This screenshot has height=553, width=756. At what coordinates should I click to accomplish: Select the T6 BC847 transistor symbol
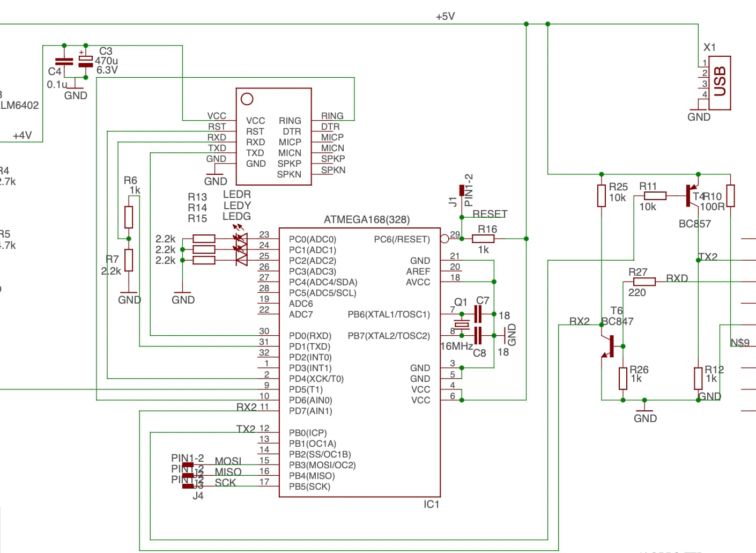pos(607,346)
